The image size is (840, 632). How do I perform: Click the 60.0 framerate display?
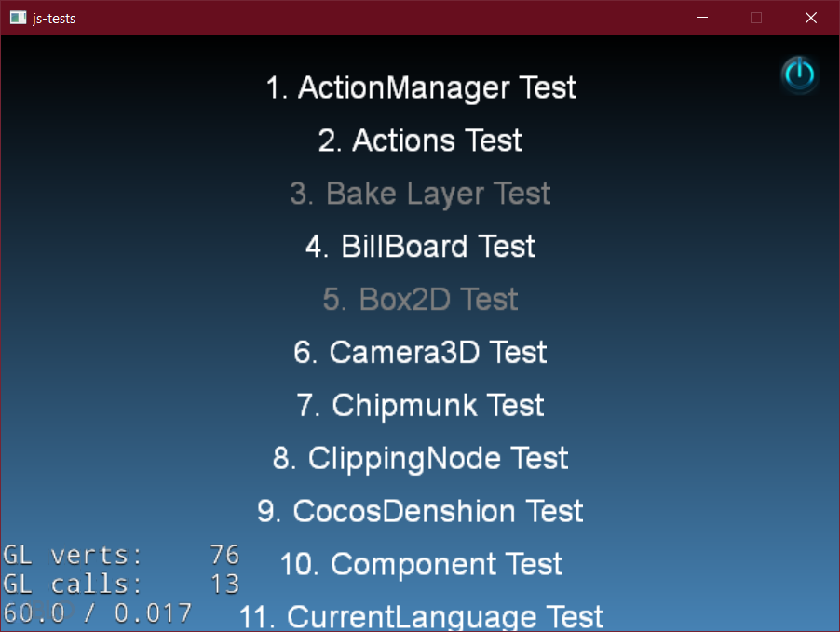point(96,612)
